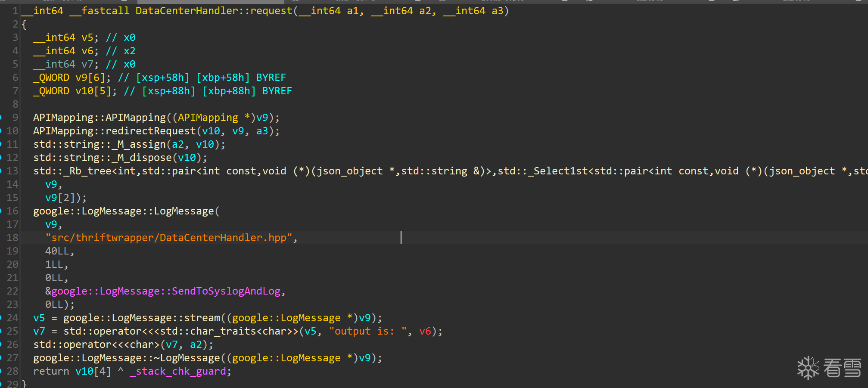Click google::LogMessage::LogMessage constructor call
Image resolution: width=868 pixels, height=388 pixels.
point(124,211)
